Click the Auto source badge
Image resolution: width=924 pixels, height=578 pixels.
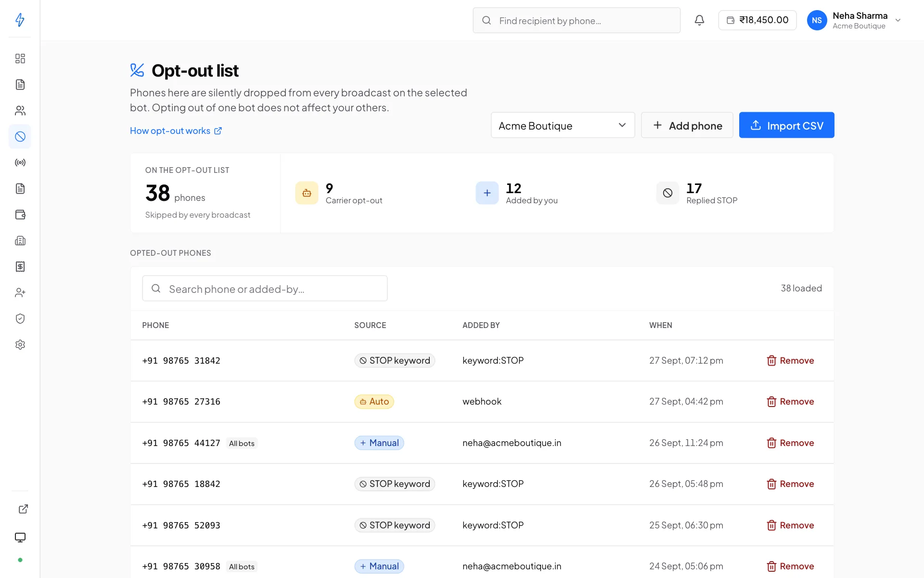tap(374, 402)
